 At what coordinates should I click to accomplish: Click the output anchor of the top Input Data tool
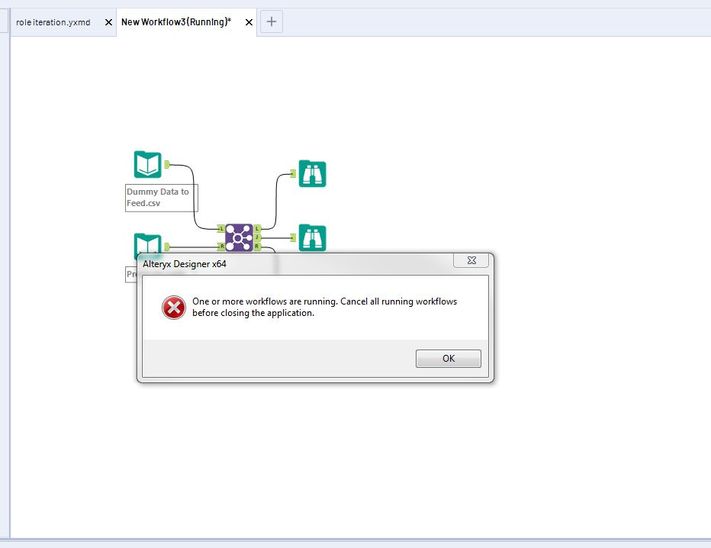(x=167, y=165)
